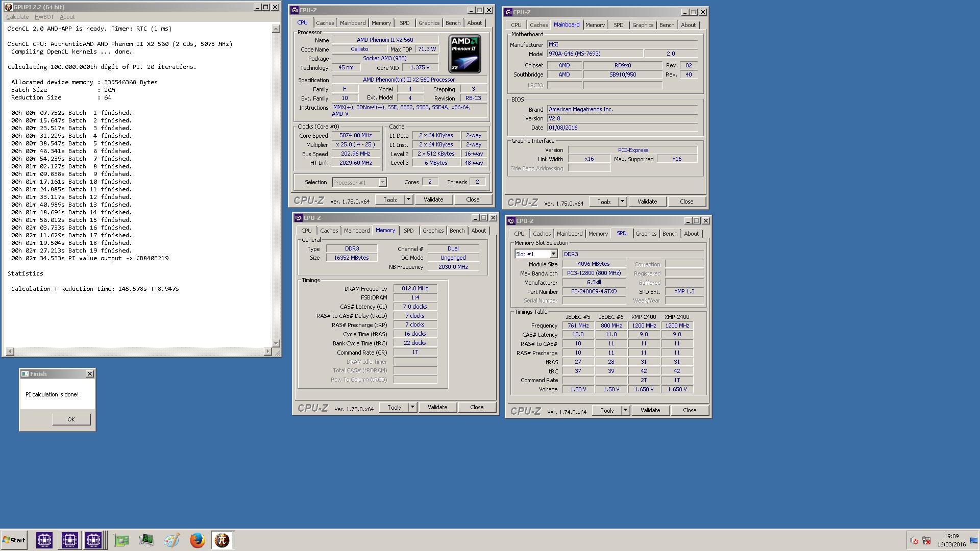Click the Core VID value 1.375 V

click(420, 67)
